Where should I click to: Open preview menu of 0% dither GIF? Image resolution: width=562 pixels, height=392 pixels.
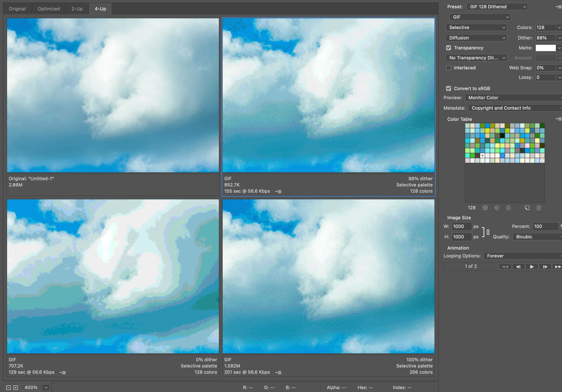click(63, 372)
